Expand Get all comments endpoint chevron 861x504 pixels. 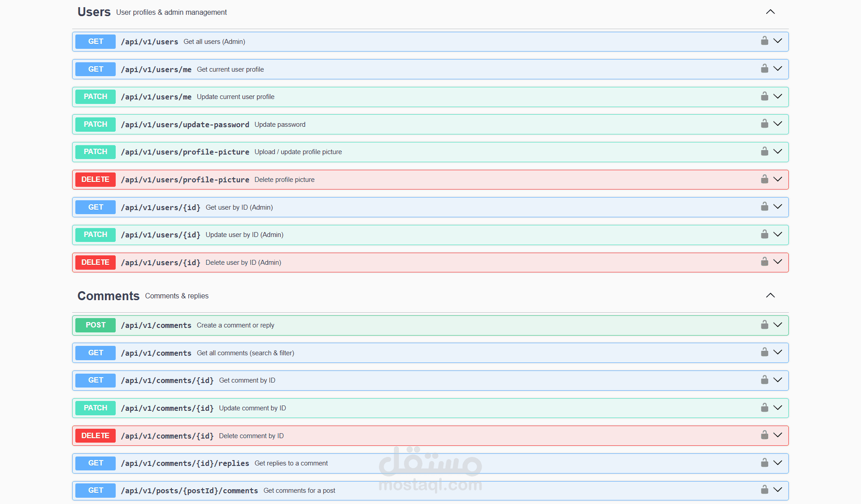[778, 353]
